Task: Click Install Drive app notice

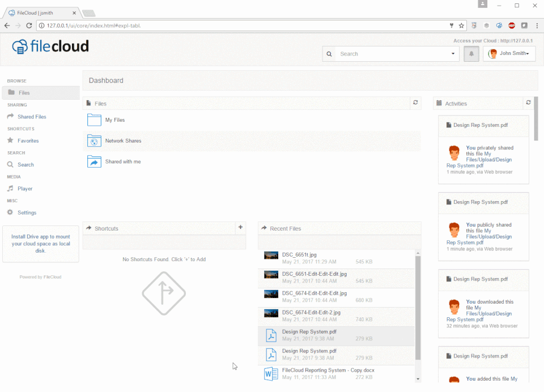Action: tap(41, 244)
